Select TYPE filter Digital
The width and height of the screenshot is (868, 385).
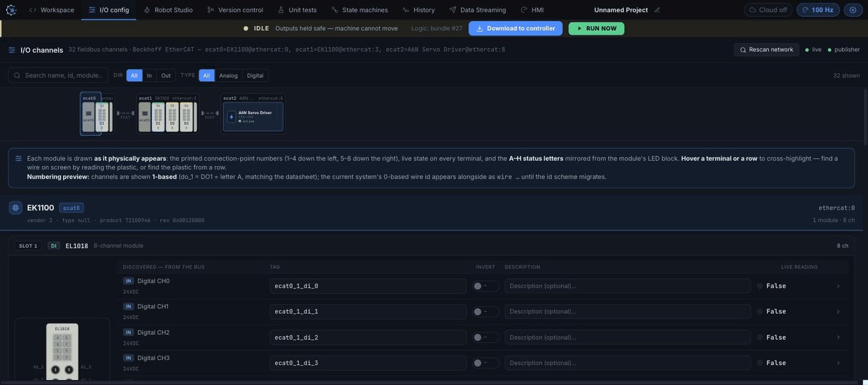click(x=255, y=76)
